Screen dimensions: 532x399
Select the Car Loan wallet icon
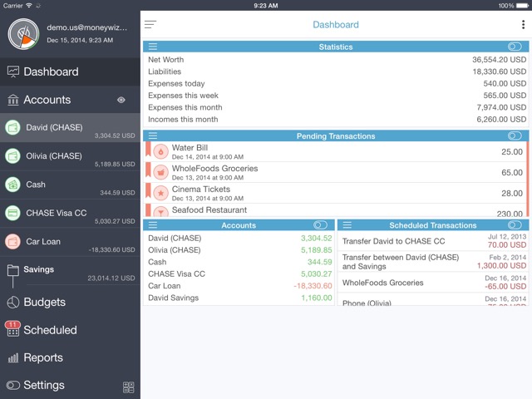(x=13, y=242)
